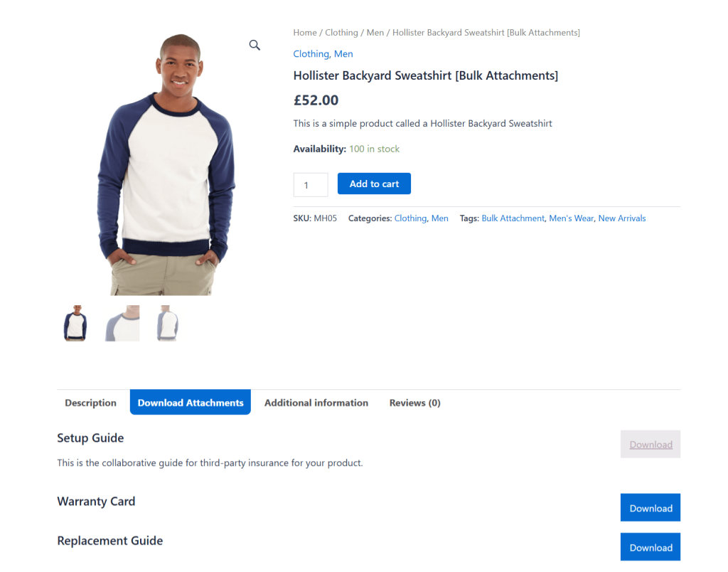The image size is (728, 572).
Task: Download the Warranty Card attachment
Action: 650,507
